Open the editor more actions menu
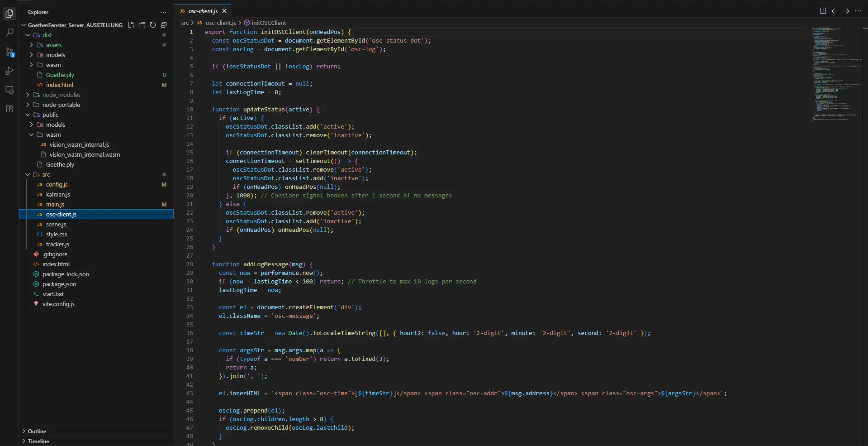 click(x=858, y=11)
